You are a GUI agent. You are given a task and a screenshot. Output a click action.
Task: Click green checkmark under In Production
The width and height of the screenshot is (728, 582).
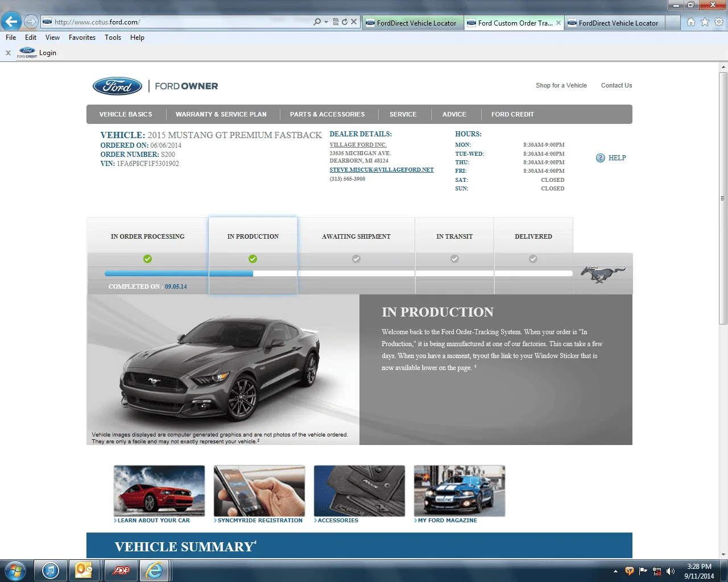pos(253,259)
